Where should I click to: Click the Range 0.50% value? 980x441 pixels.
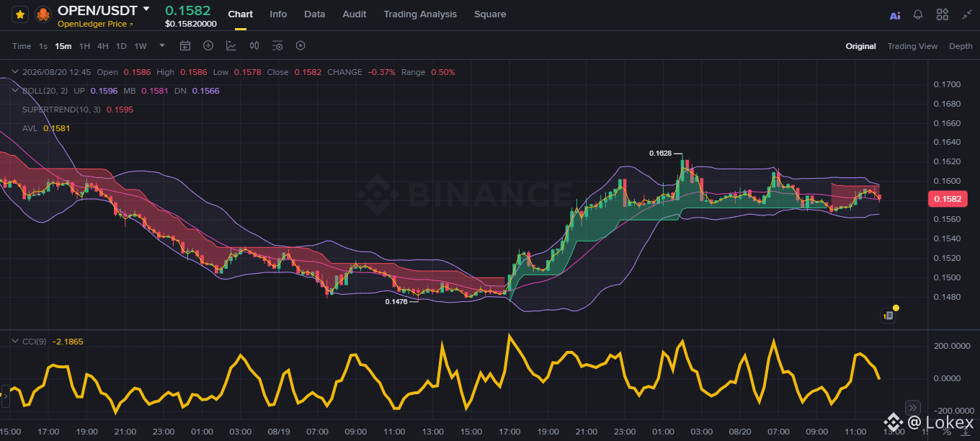tap(443, 72)
